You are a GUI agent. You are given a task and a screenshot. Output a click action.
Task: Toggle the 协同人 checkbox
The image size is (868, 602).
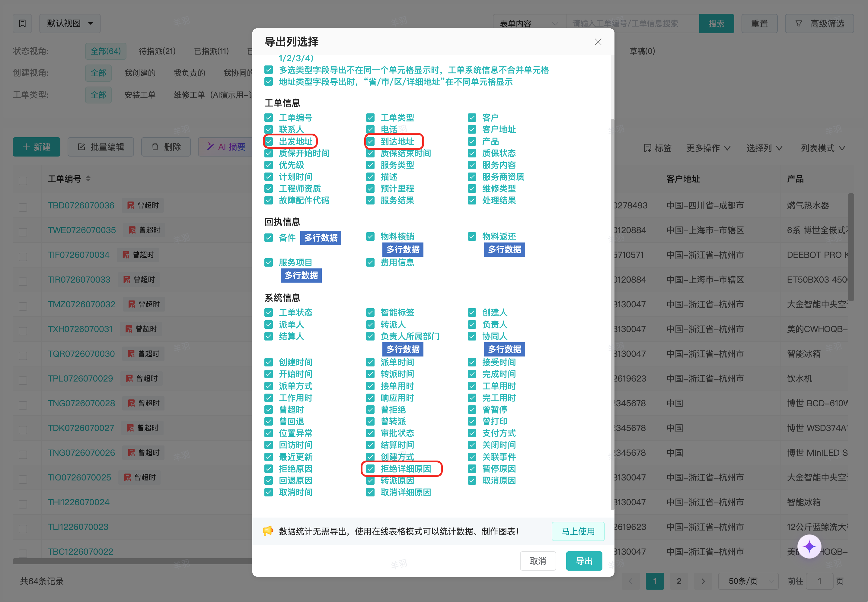[472, 336]
